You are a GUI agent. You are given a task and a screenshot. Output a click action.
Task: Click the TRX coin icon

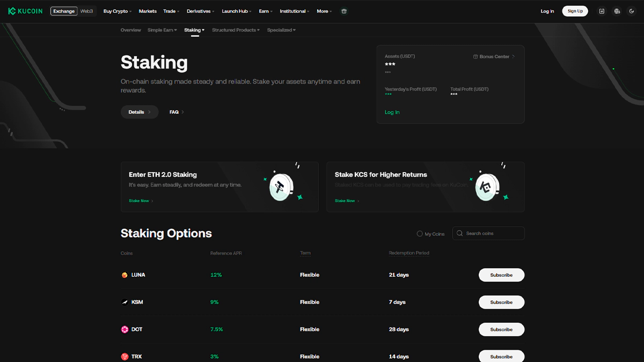coord(125,357)
